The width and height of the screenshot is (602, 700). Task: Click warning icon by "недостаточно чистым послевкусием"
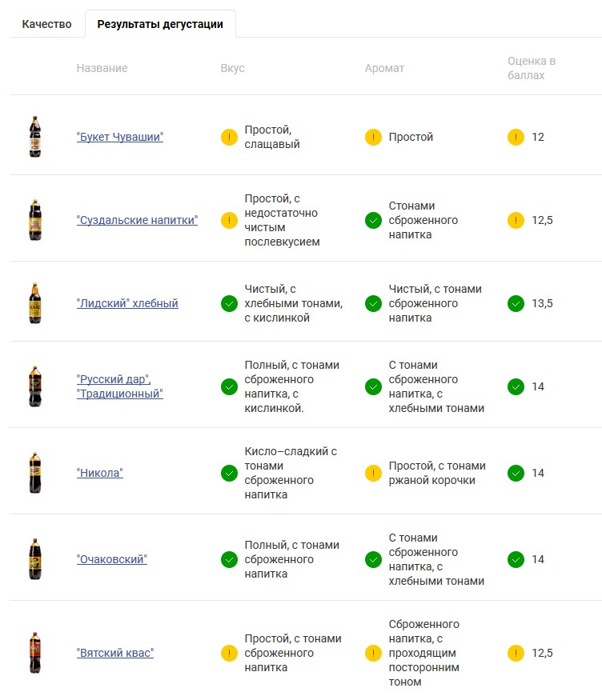coord(229,220)
